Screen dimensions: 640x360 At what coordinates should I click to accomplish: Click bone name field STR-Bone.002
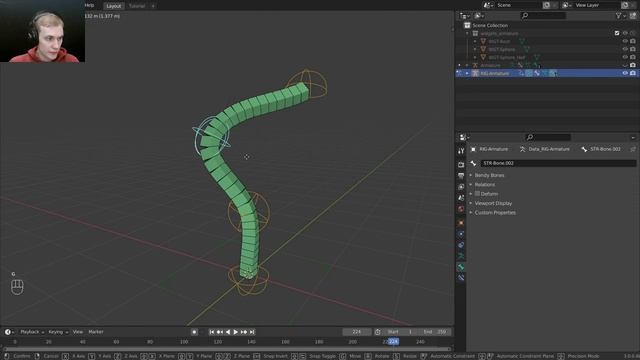[558, 163]
